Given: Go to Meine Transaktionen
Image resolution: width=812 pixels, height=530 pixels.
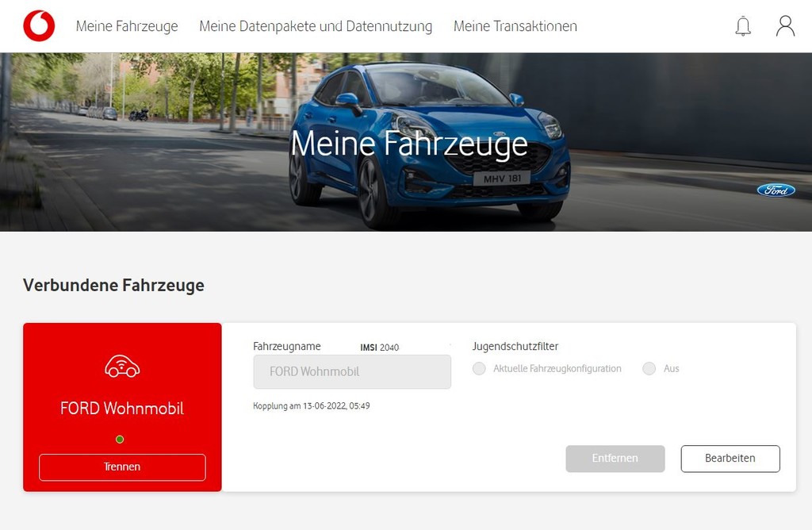Looking at the screenshot, I should coord(515,26).
